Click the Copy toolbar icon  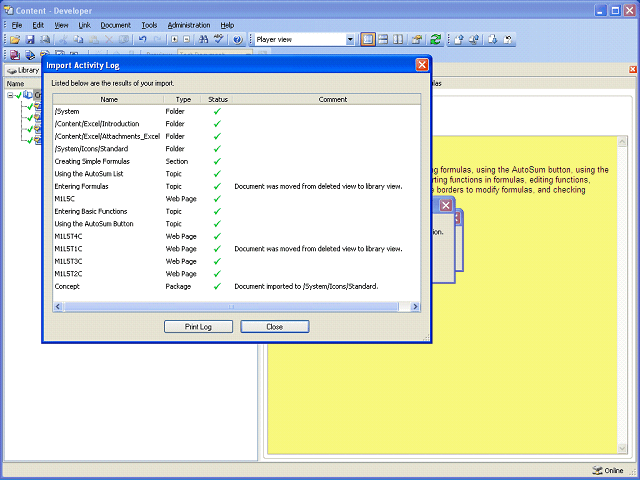pos(78,40)
